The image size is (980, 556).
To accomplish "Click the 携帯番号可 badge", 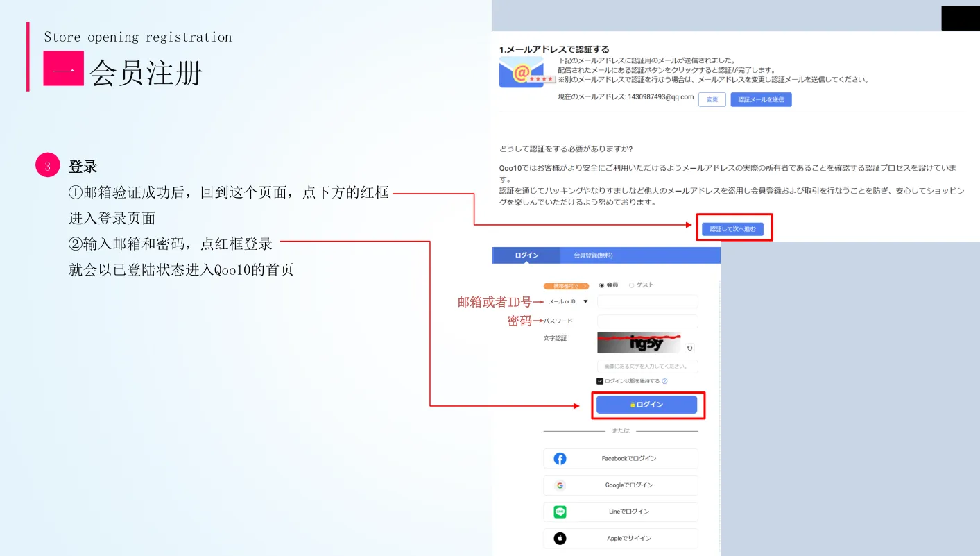I will pos(566,286).
